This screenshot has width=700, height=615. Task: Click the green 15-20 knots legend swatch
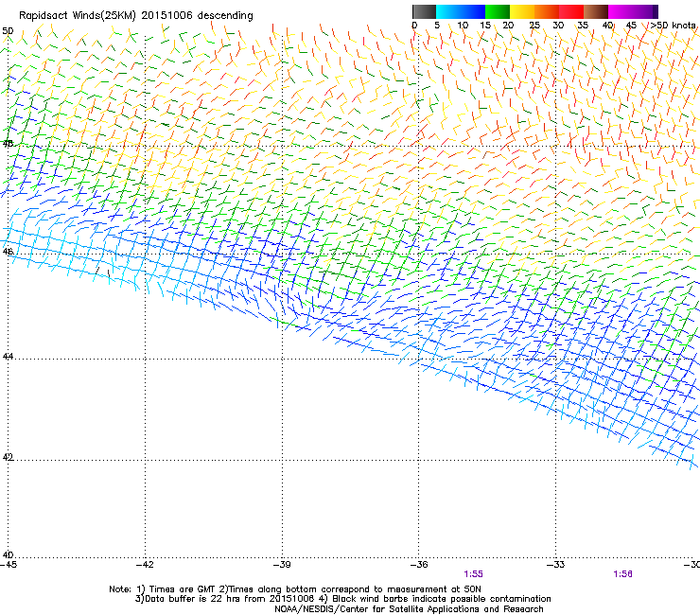498,11
